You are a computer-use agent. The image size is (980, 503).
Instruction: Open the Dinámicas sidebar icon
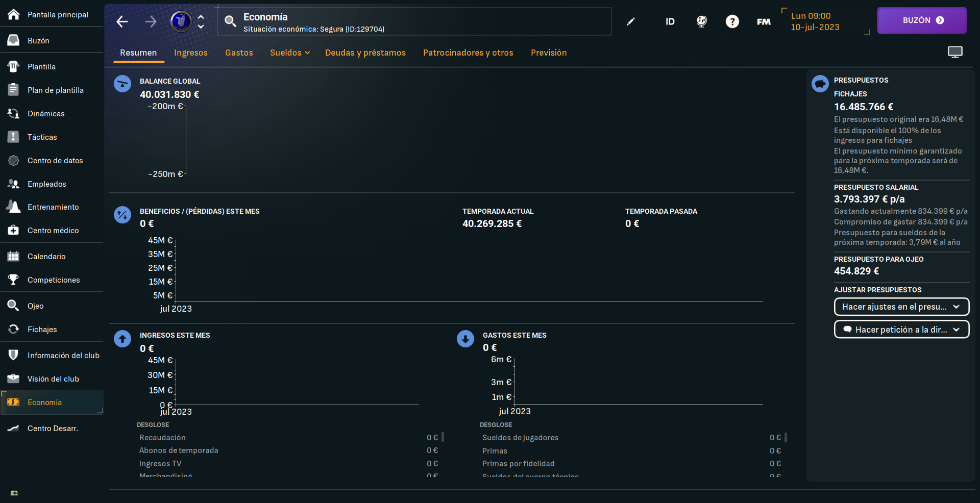coord(14,113)
